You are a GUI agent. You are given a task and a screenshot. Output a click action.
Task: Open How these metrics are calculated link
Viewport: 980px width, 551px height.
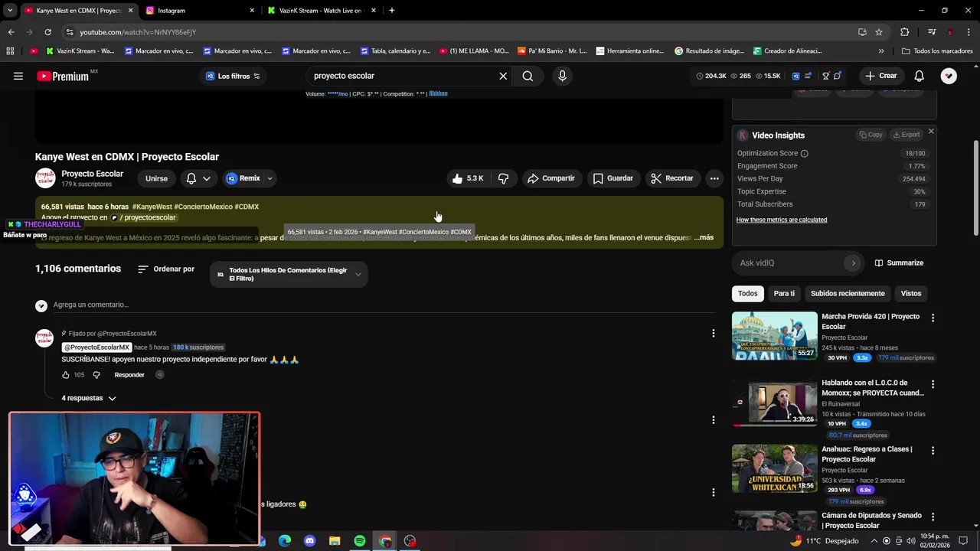(782, 220)
